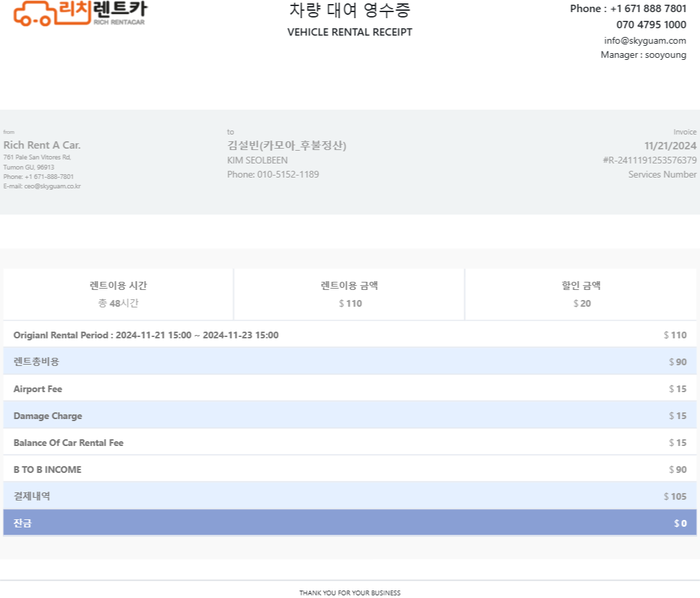The image size is (700, 598).
Task: Select the Airport Fee amount $ 15
Action: (678, 389)
